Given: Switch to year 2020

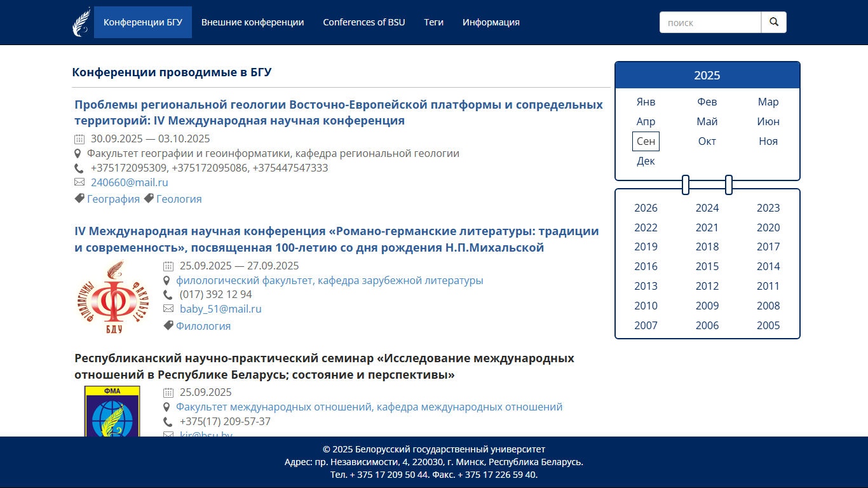Looking at the screenshot, I should coord(768,227).
